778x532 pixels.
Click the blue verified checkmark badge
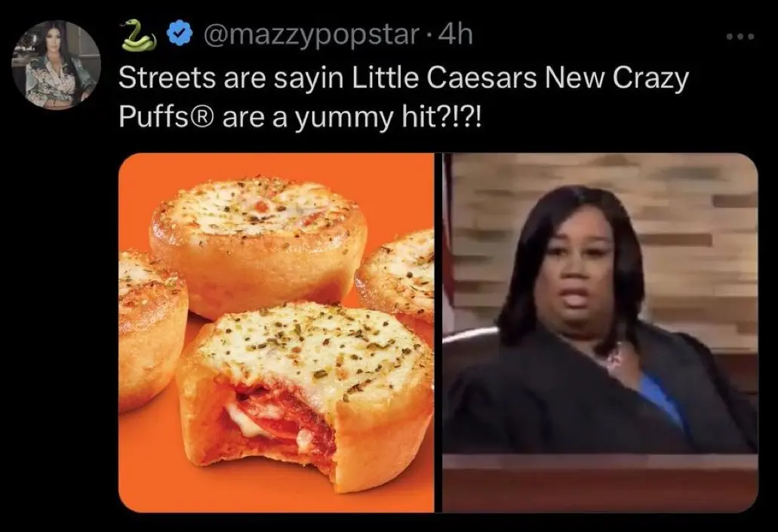tap(180, 35)
